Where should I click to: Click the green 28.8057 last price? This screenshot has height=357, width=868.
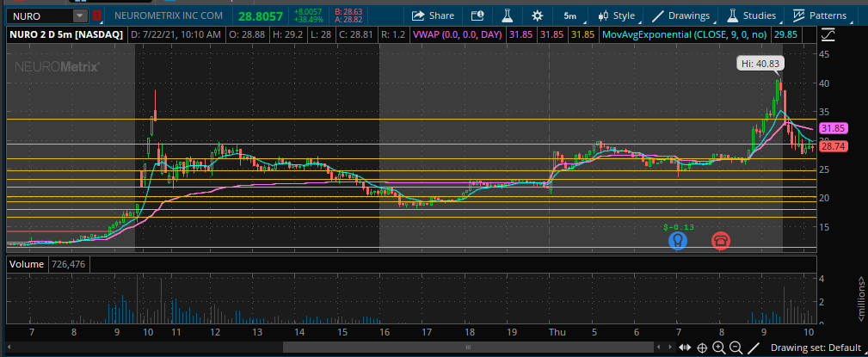click(x=261, y=16)
